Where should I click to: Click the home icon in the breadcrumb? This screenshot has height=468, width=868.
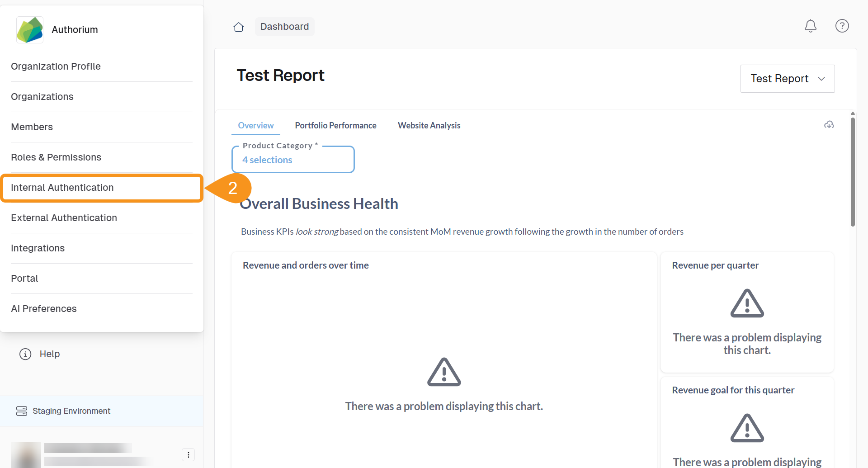238,27
